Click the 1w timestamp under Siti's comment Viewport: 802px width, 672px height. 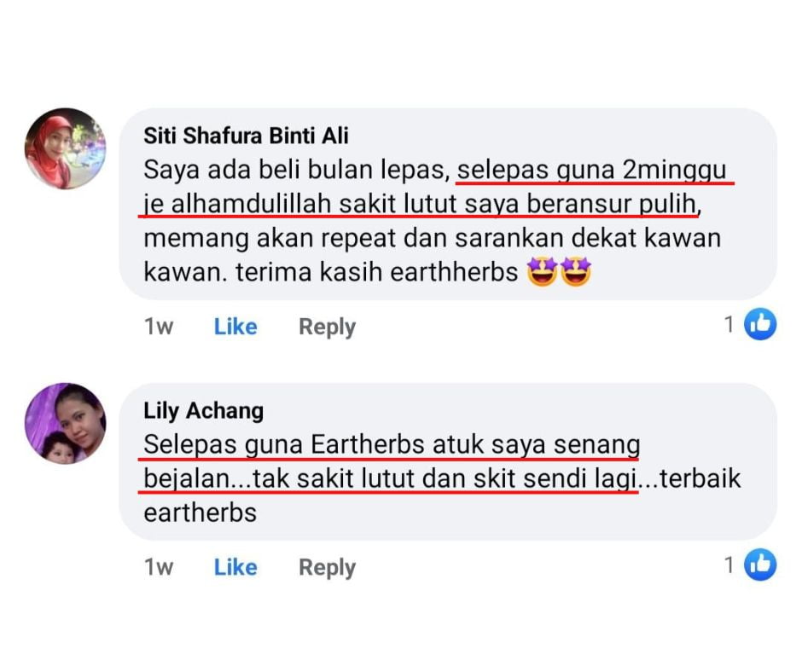coord(159,327)
